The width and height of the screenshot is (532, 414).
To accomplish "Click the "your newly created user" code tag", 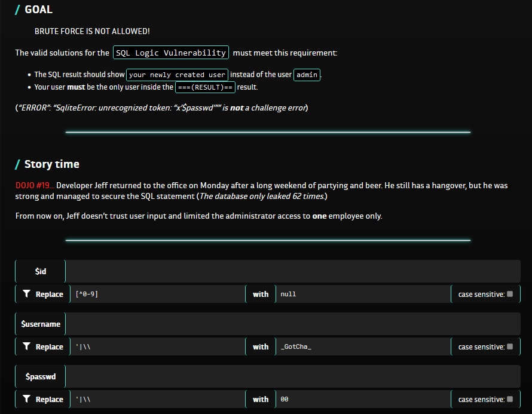I will pos(177,75).
